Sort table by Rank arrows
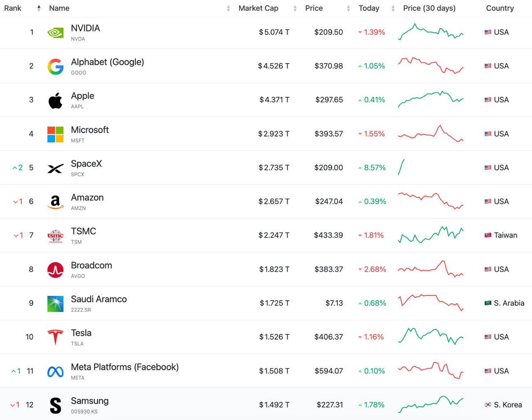 39,8
